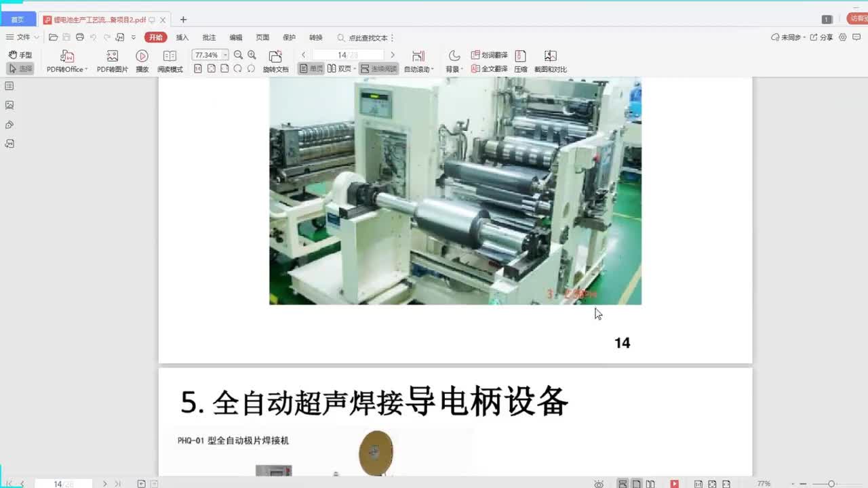Open the 背景 background options

[x=454, y=61]
